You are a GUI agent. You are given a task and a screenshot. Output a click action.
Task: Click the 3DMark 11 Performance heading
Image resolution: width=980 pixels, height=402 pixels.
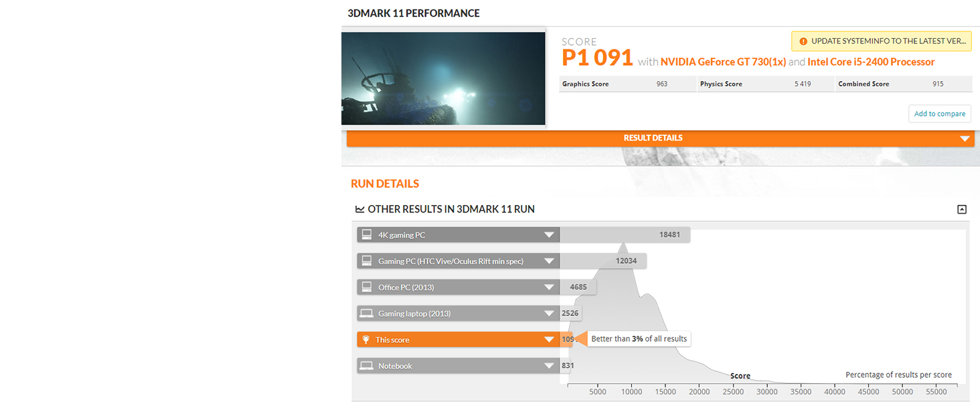point(414,13)
